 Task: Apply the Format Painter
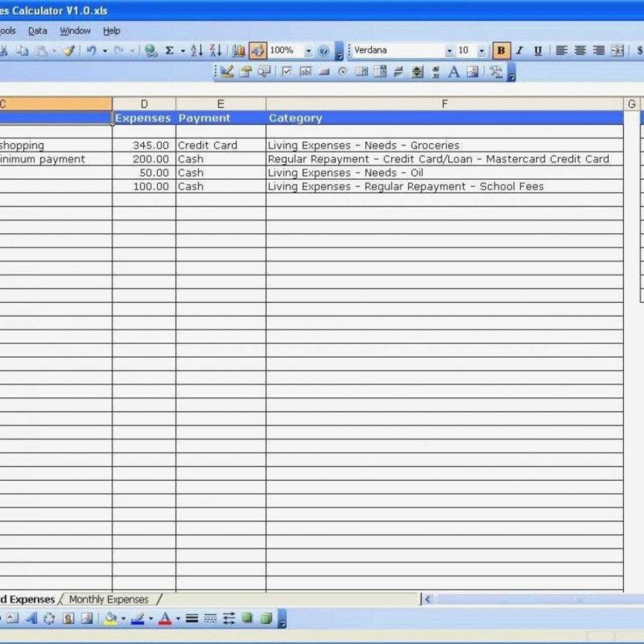click(x=68, y=49)
